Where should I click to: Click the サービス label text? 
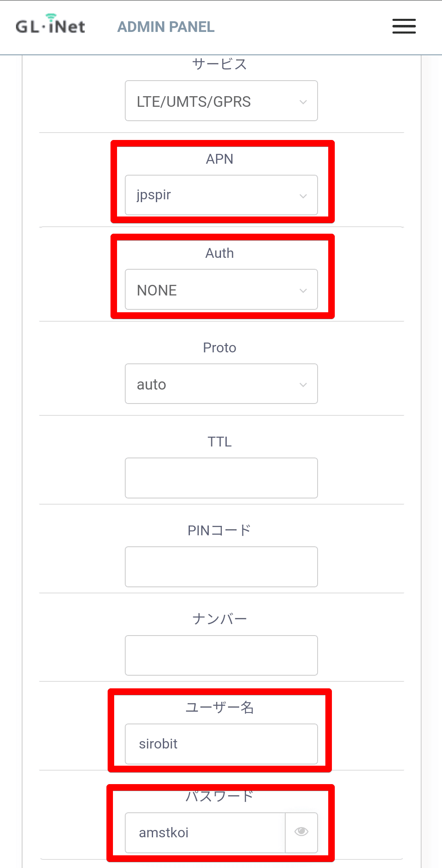pyautogui.click(x=219, y=64)
